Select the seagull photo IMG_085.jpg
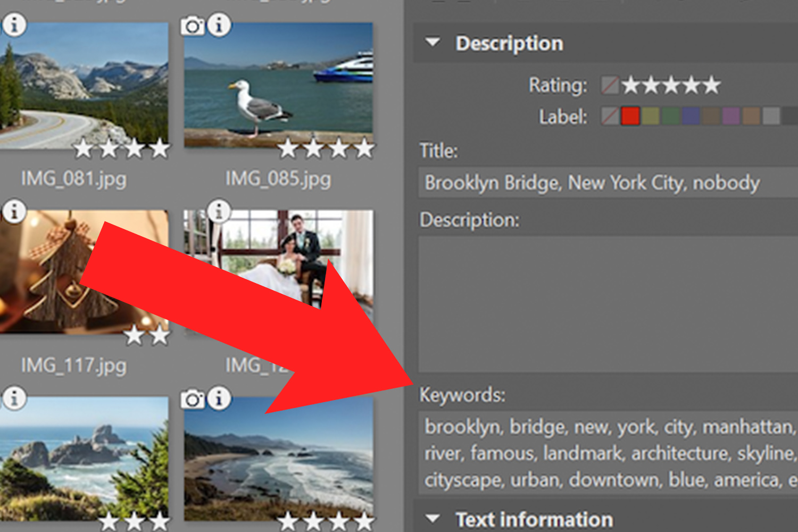 tap(278, 85)
